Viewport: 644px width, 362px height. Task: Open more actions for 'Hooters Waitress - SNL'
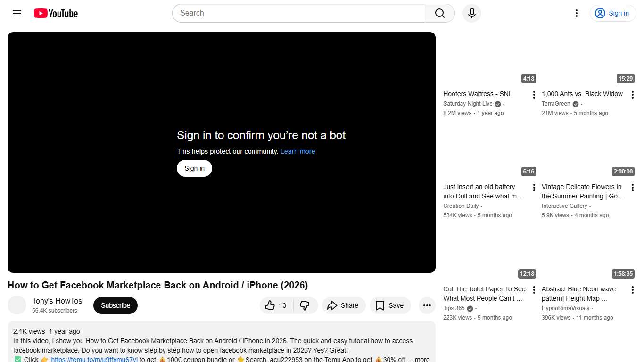(533, 94)
